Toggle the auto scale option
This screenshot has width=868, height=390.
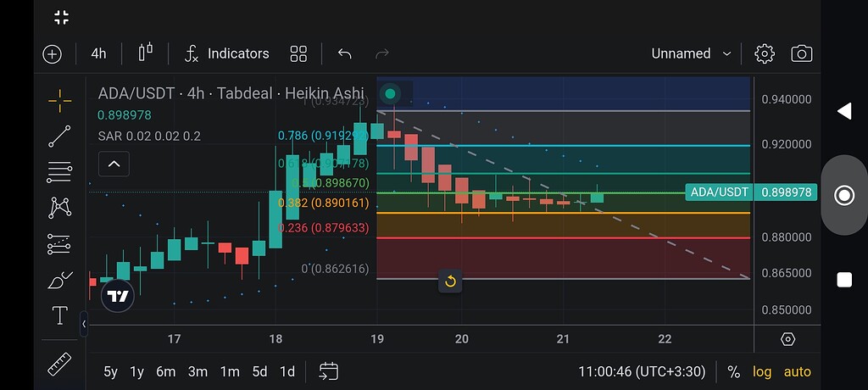pyautogui.click(x=797, y=371)
